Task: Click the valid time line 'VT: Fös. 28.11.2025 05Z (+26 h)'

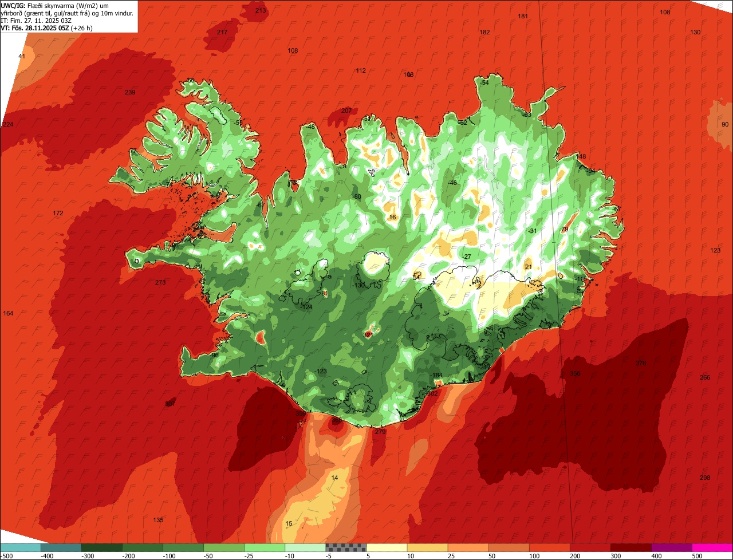Action: pos(47,28)
